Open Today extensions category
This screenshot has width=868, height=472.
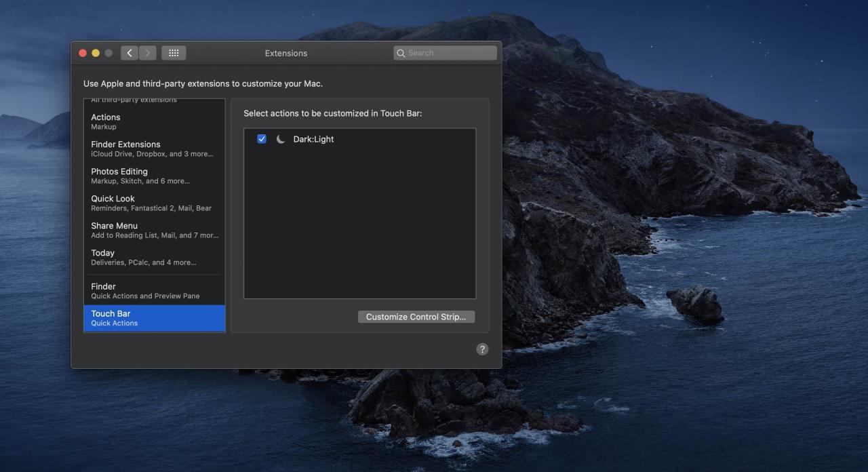[154, 257]
